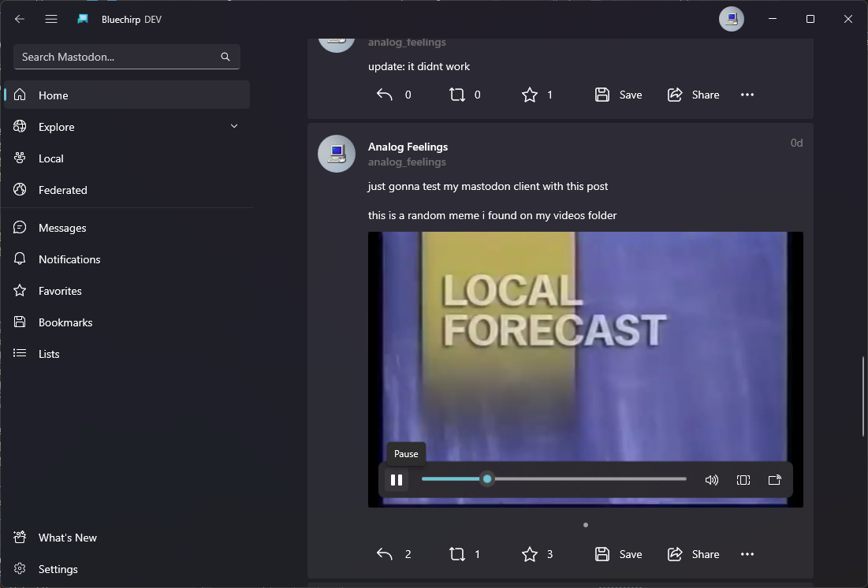Open more options on the meme post

point(747,554)
